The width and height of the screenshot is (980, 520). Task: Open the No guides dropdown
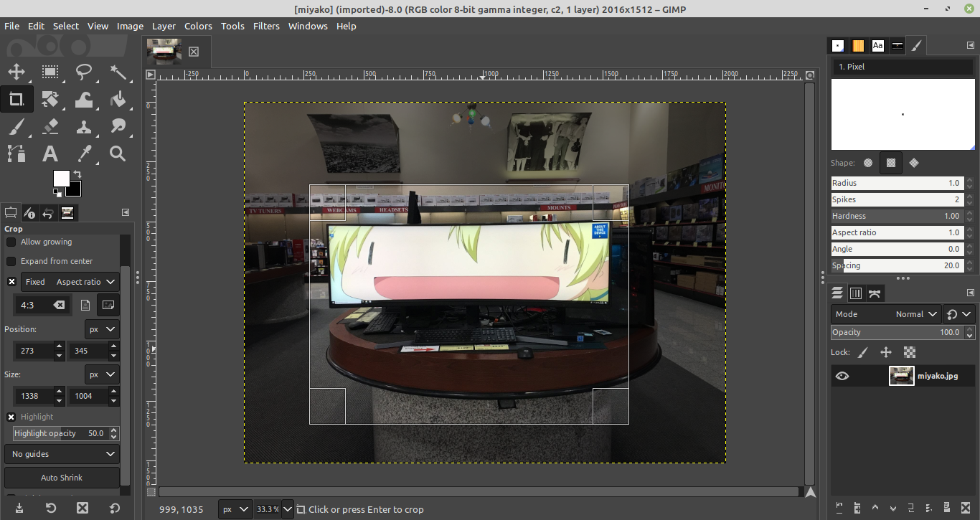click(62, 454)
